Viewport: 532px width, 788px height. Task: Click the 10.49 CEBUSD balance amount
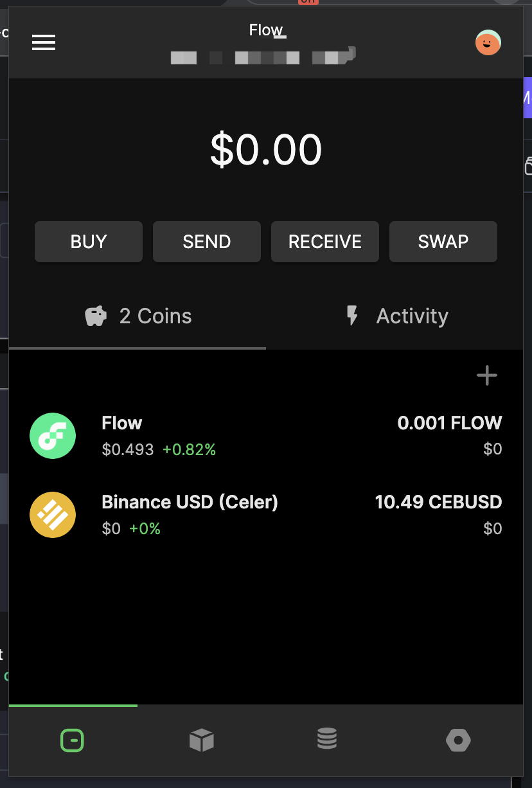click(438, 502)
